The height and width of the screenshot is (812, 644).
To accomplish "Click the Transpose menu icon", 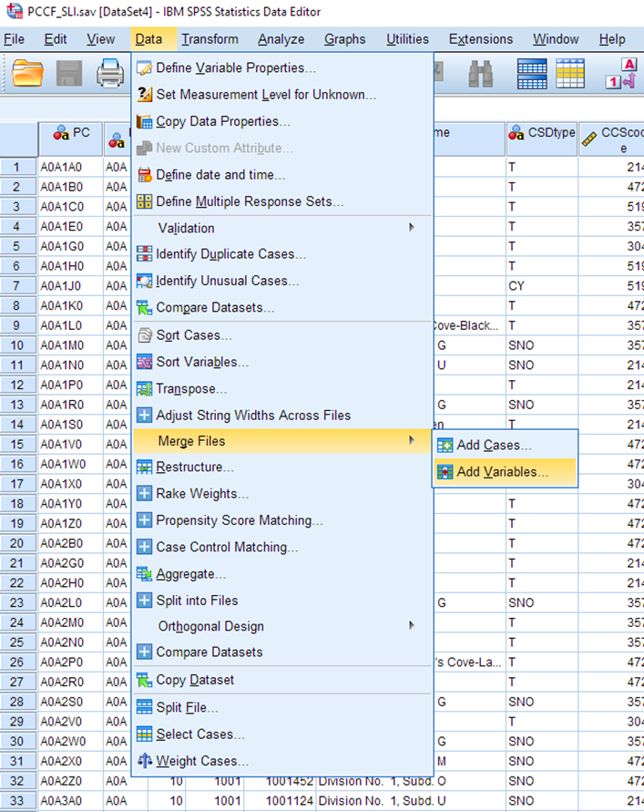I will [x=145, y=388].
